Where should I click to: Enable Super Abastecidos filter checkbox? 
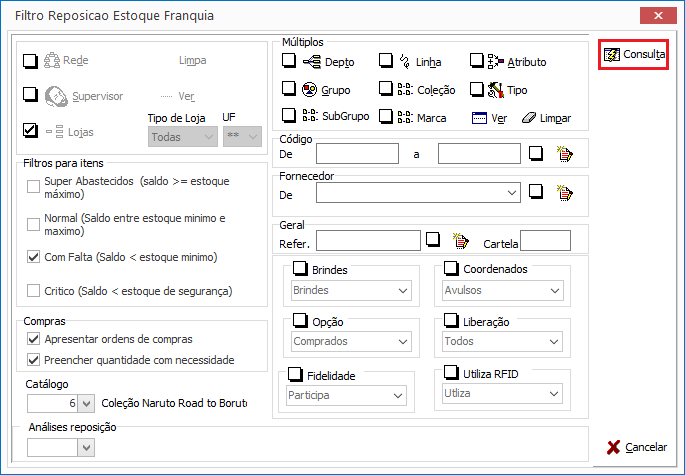coord(33,187)
